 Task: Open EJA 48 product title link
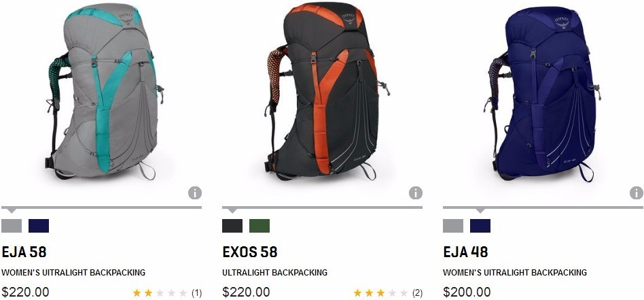pos(465,252)
